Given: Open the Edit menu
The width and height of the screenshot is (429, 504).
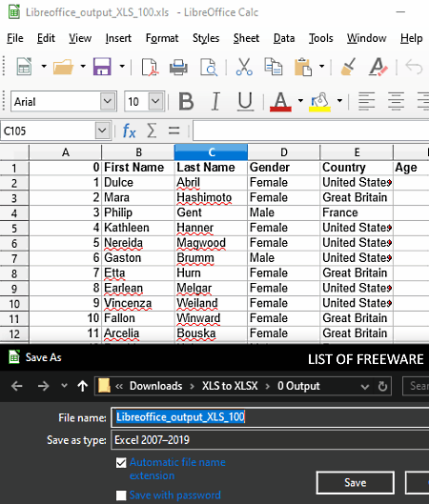Looking at the screenshot, I should [46, 38].
